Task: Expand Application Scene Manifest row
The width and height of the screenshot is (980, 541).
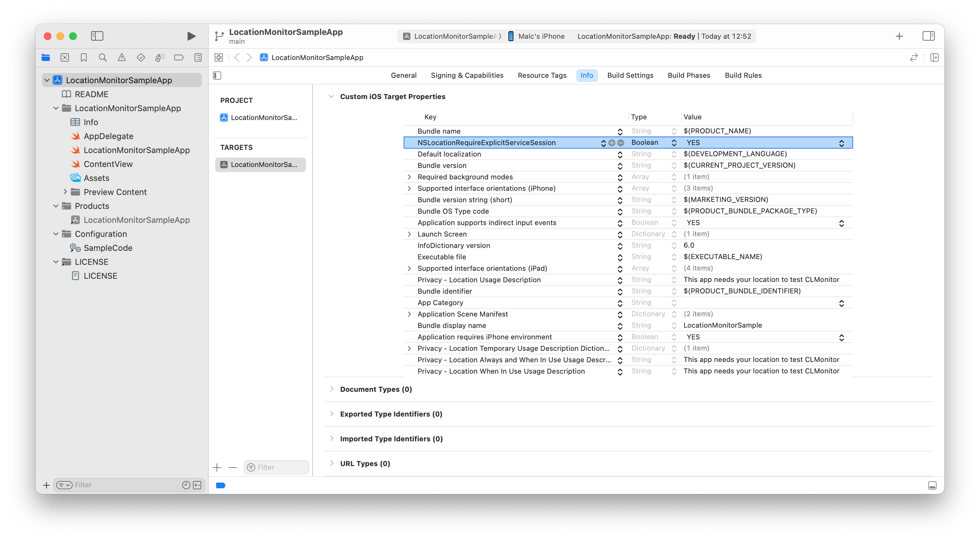Action: click(x=409, y=314)
